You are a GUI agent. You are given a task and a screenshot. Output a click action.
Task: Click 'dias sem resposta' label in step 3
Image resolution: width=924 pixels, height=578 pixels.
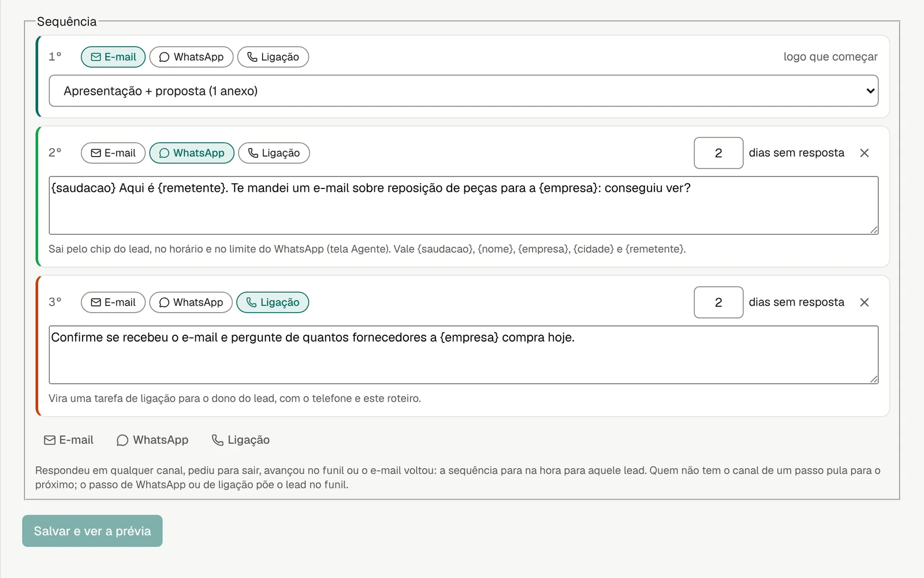click(796, 302)
